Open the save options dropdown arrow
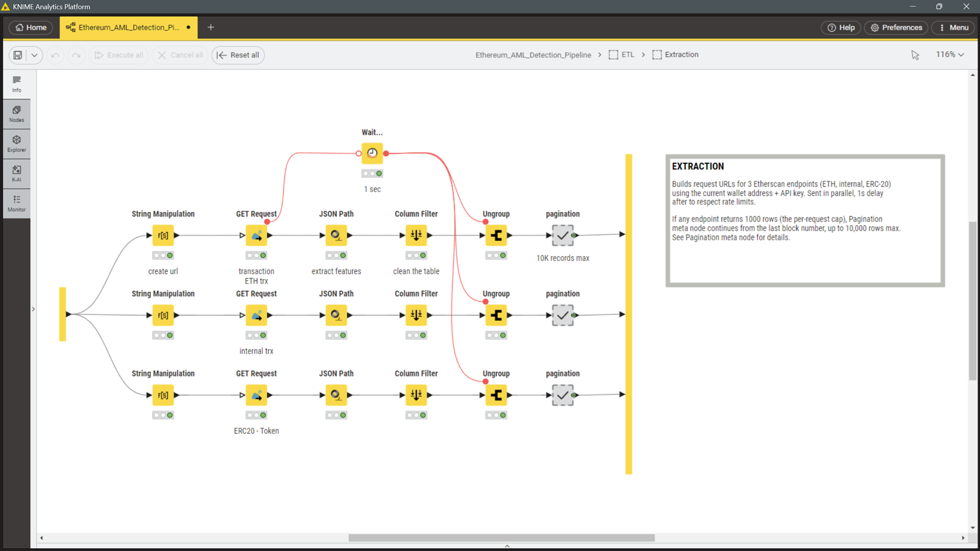This screenshot has width=980, height=551. 34,55
